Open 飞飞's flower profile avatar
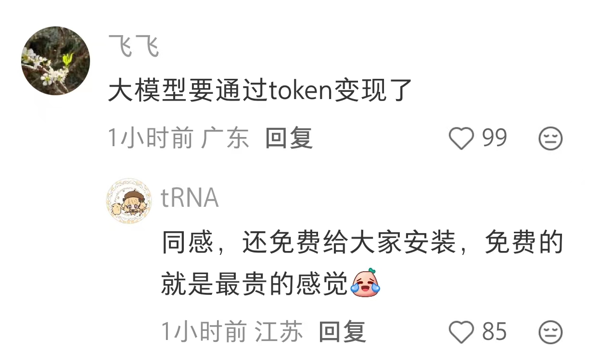 [x=56, y=61]
